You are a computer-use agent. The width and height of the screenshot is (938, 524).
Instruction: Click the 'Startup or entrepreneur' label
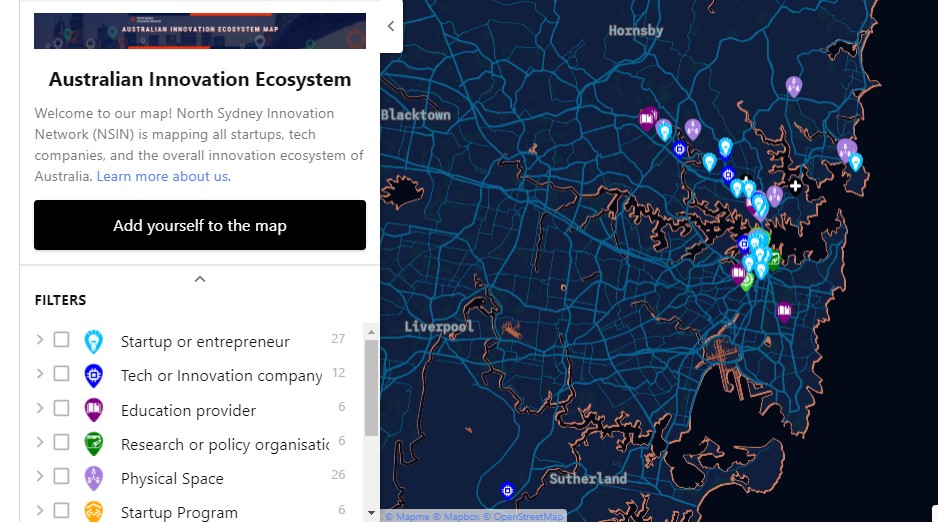[x=205, y=342]
